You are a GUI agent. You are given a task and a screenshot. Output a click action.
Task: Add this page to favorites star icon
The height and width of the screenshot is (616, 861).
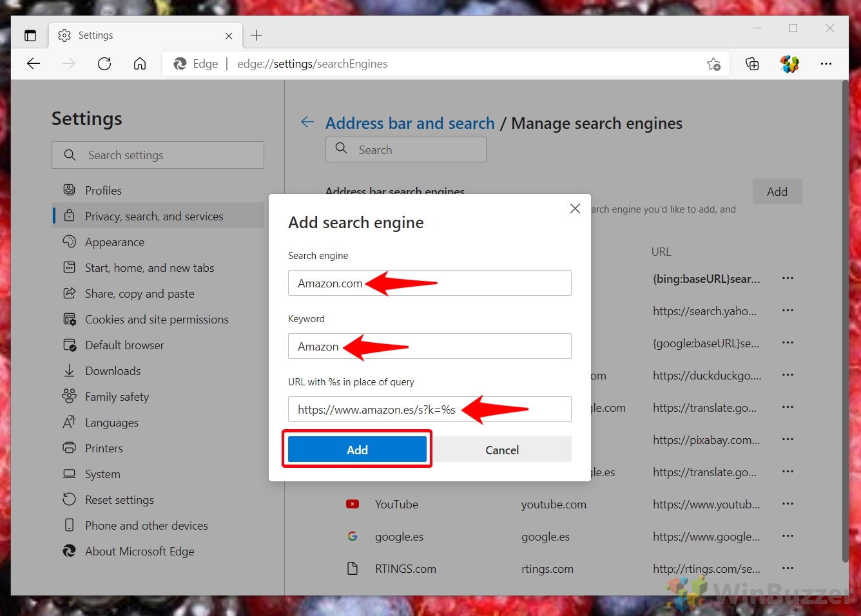point(713,64)
